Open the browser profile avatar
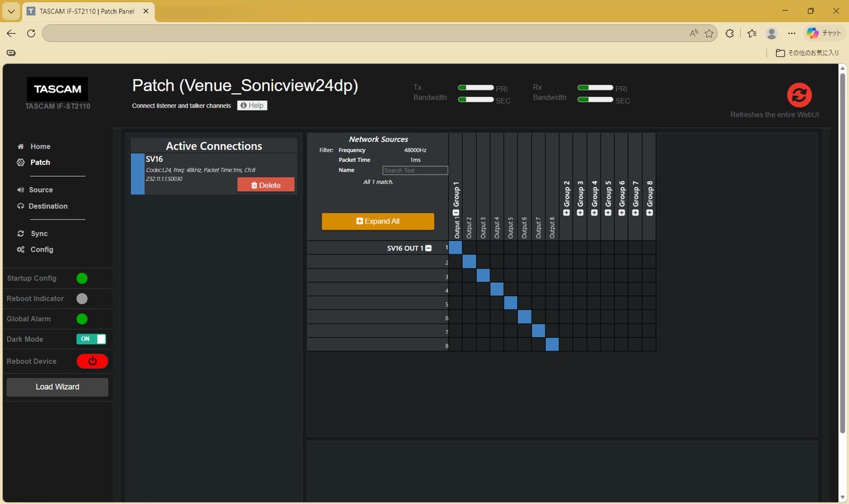Screen dimensions: 849x504 pos(772,33)
